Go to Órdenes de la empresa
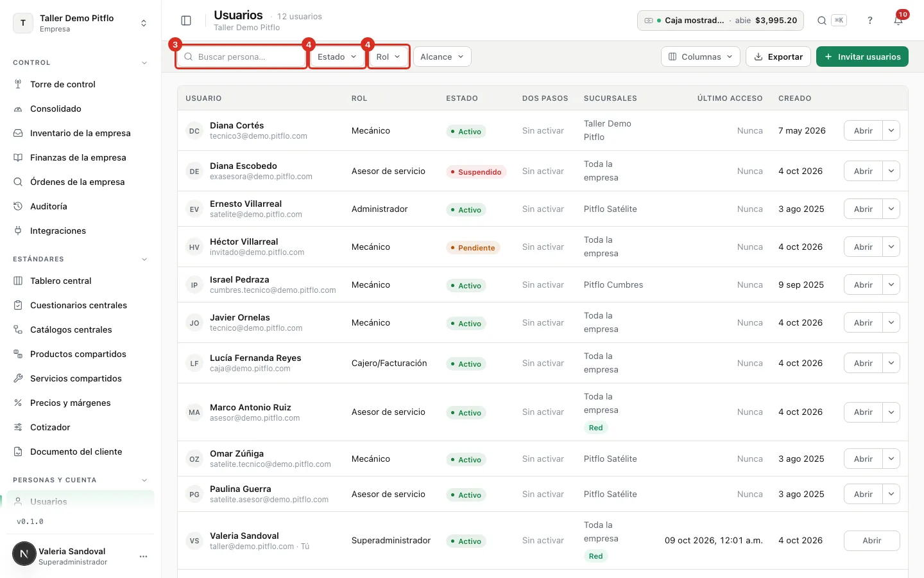The image size is (924, 578). click(x=78, y=182)
